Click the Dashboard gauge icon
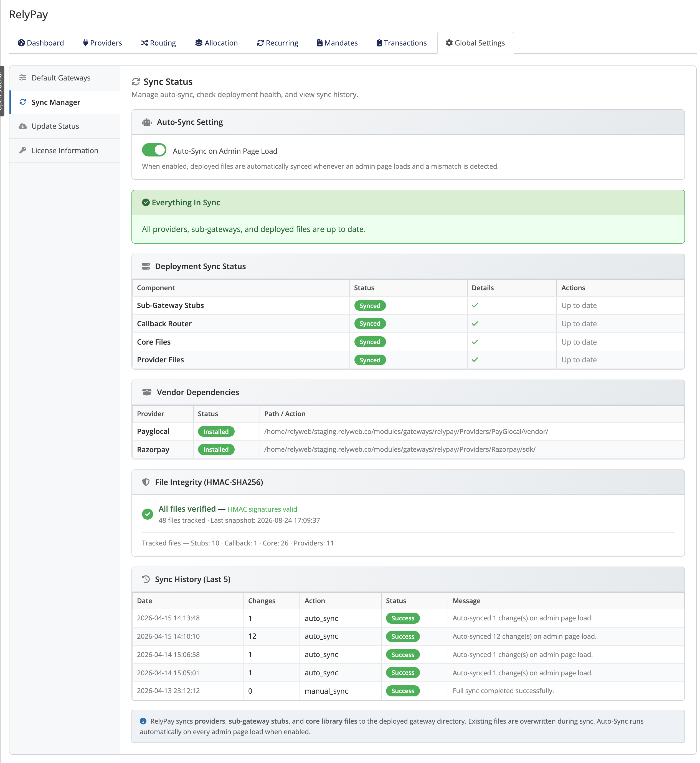700x763 pixels. pos(21,43)
